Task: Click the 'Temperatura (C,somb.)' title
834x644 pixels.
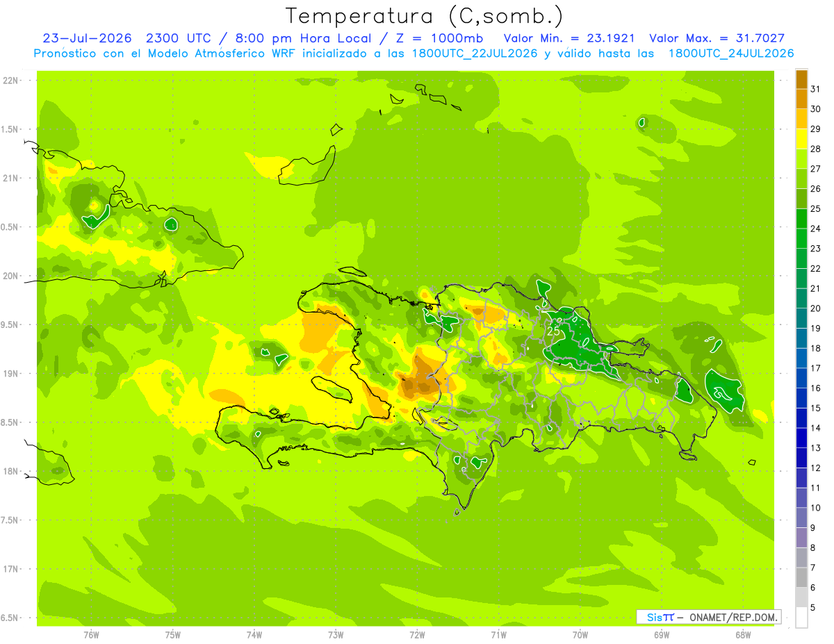Action: tap(425, 16)
